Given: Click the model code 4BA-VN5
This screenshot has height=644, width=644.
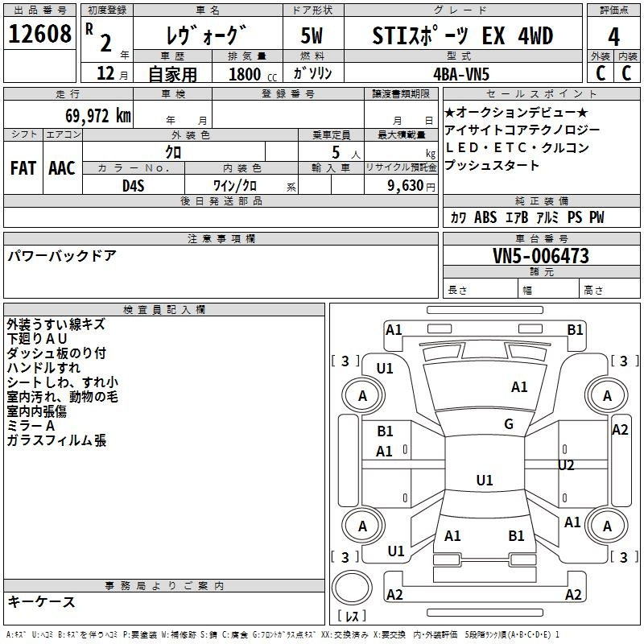Looking at the screenshot, I should pyautogui.click(x=460, y=73).
